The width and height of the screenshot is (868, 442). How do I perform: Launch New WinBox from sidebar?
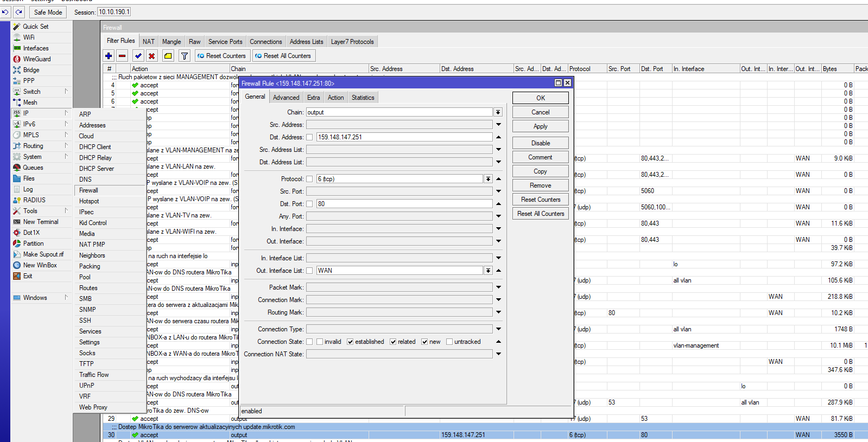[40, 265]
